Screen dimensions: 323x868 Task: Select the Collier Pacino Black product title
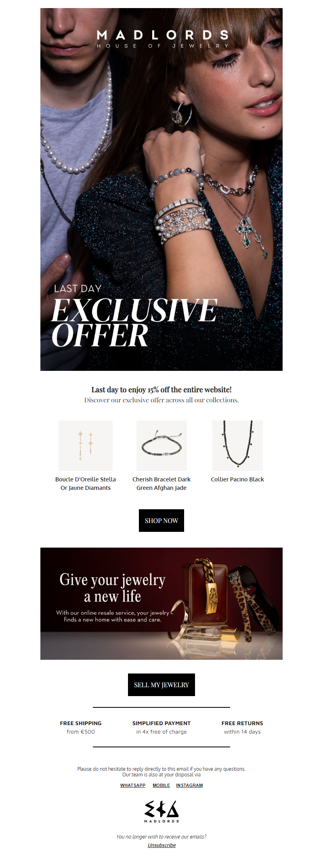point(237,479)
